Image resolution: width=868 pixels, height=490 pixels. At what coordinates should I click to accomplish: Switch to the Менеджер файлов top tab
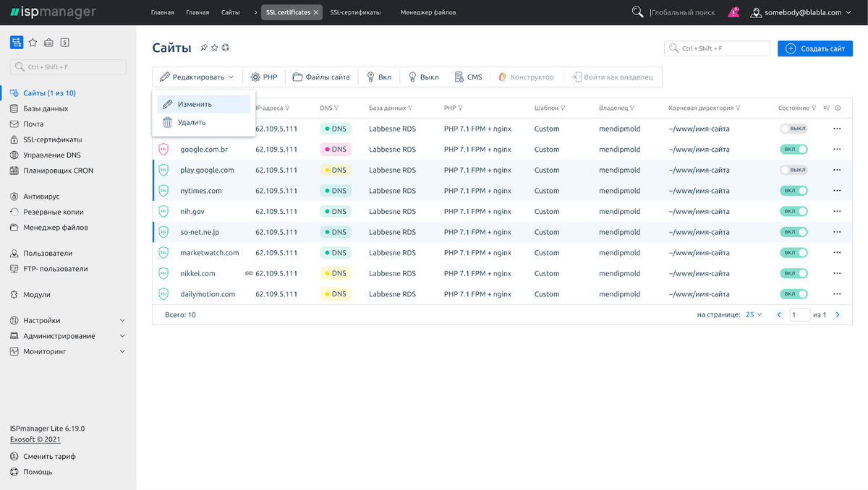[x=428, y=12]
